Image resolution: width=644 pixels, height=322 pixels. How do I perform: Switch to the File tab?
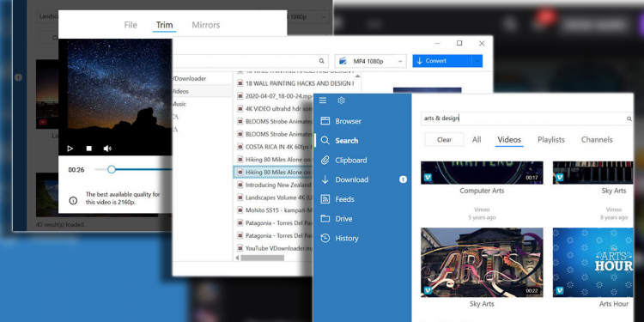[131, 25]
